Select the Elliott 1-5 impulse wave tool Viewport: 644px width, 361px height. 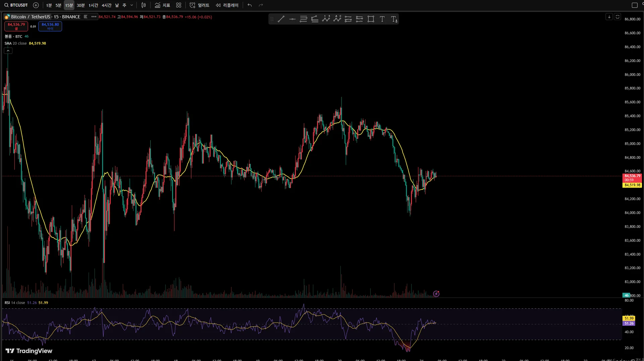click(x=326, y=19)
